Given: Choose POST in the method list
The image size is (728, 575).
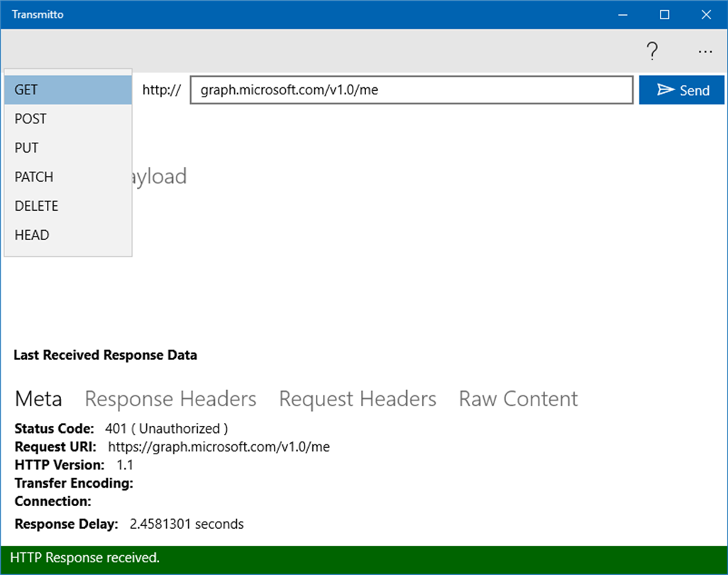Looking at the screenshot, I should tap(68, 119).
